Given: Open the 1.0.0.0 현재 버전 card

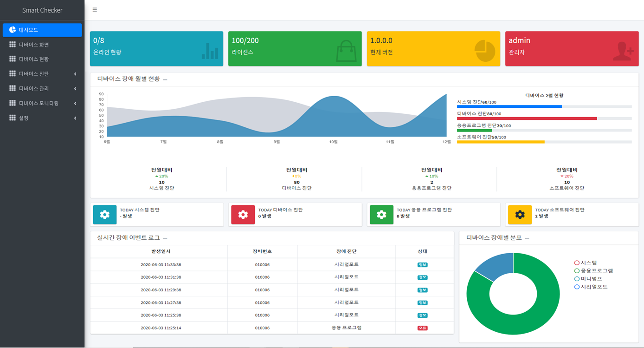Looking at the screenshot, I should 433,49.
